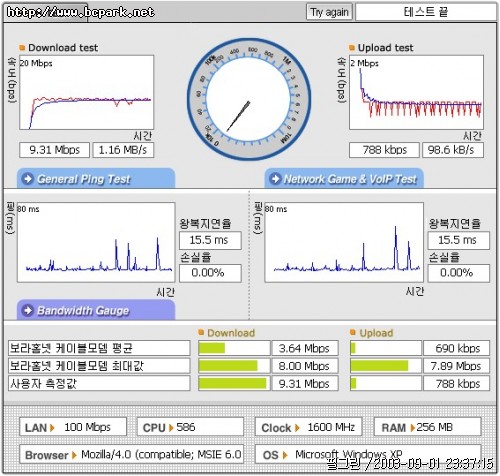500x476 pixels.
Task: Click the Try again button
Action: pos(329,12)
